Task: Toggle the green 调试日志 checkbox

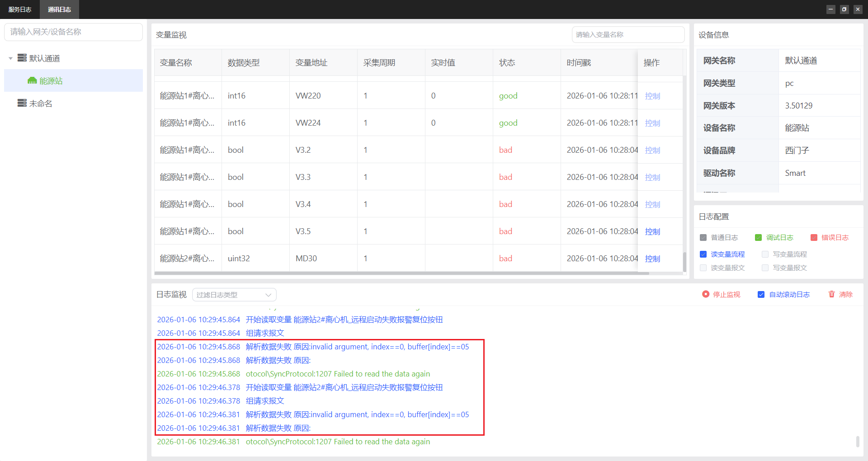Action: pos(758,237)
